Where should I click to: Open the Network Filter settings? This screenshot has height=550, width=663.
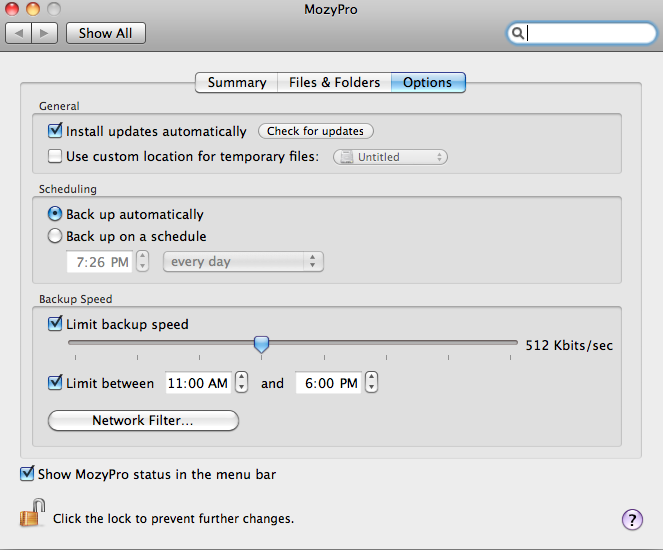tap(143, 421)
